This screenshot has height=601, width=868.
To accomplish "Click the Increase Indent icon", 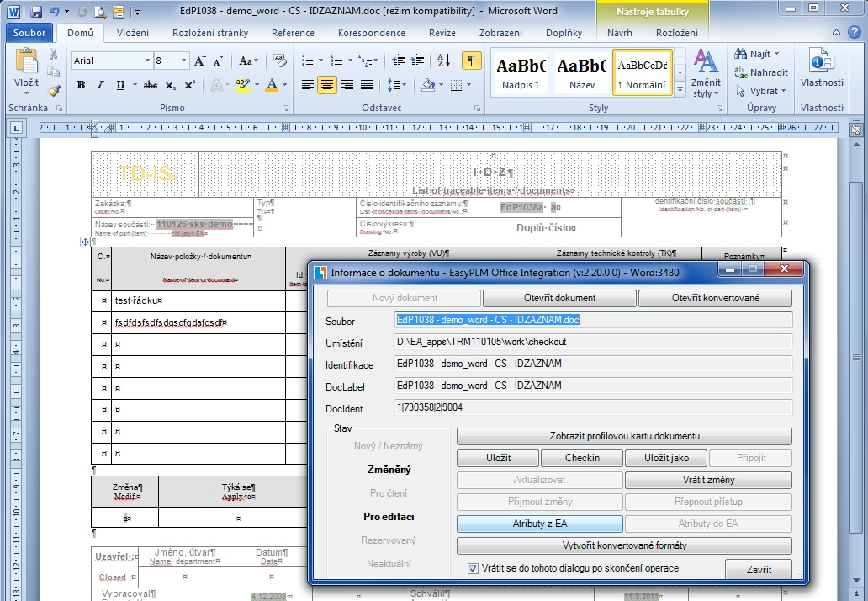I will tap(417, 61).
